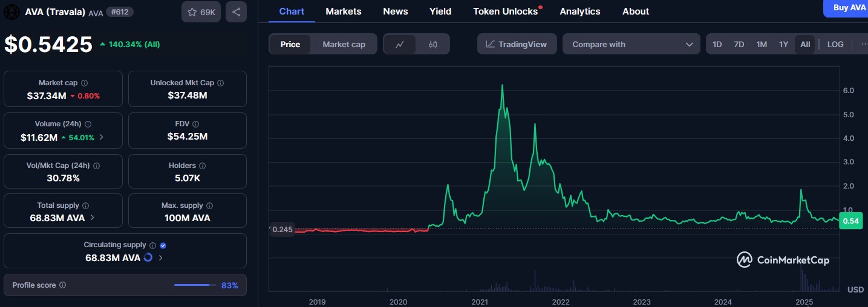The image size is (868, 307).
Task: Open the Yield tab
Action: 440,11
